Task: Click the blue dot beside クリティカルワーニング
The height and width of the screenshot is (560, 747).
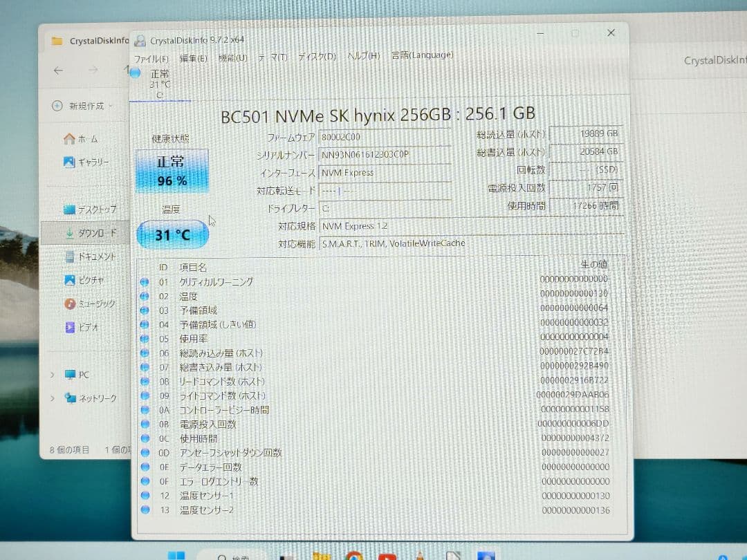Action: point(145,282)
